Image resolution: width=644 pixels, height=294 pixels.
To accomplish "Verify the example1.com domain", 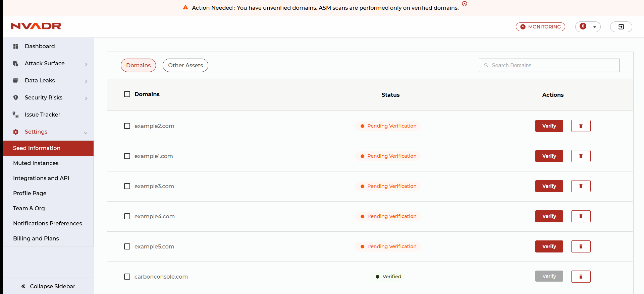I will 549,156.
